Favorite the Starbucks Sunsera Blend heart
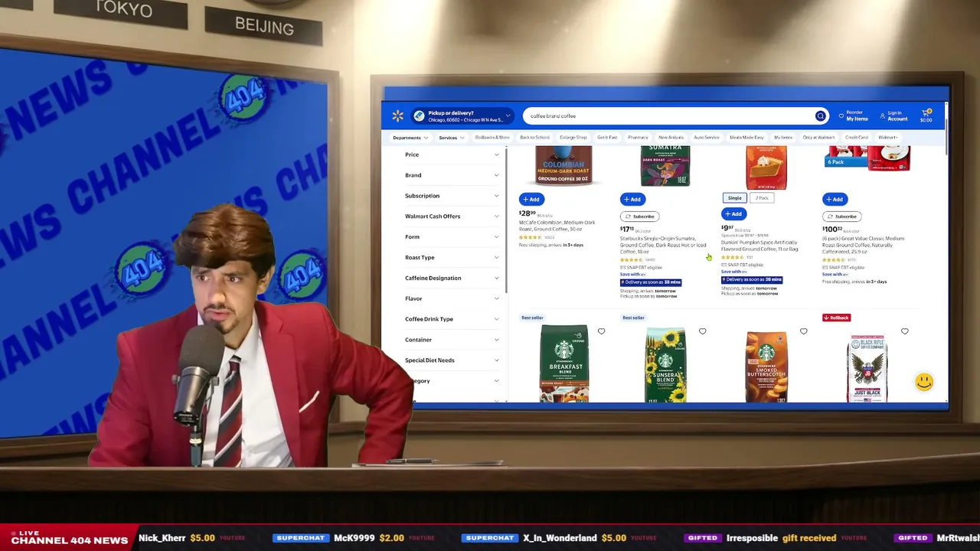The image size is (980, 551). [x=702, y=331]
